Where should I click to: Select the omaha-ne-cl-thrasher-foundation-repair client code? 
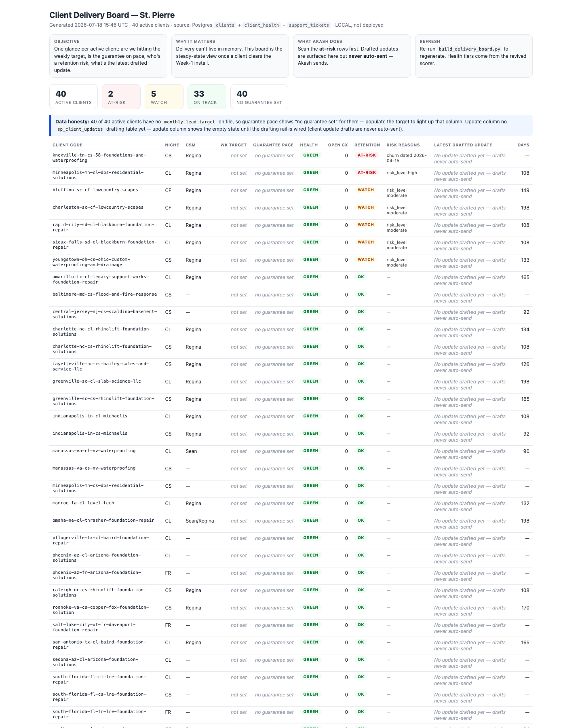tap(103, 520)
